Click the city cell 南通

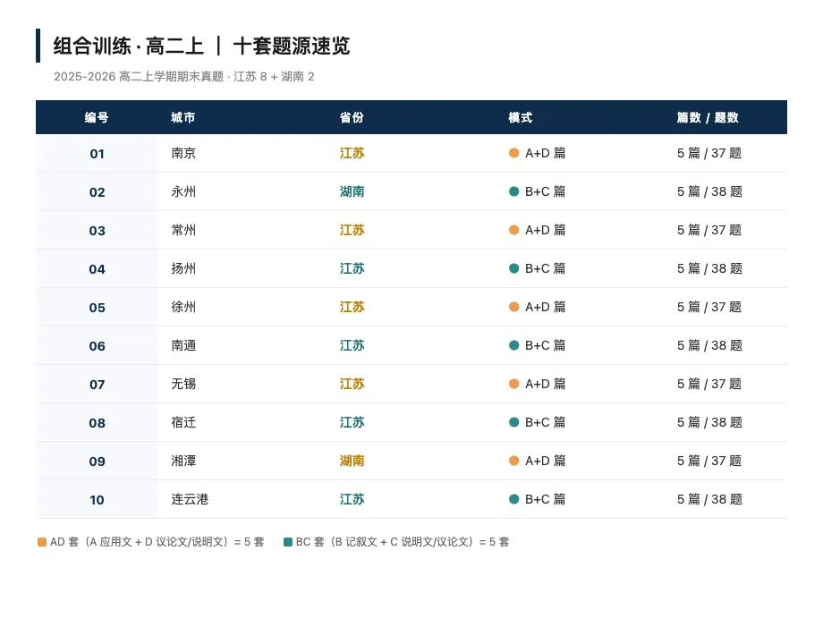(183, 345)
